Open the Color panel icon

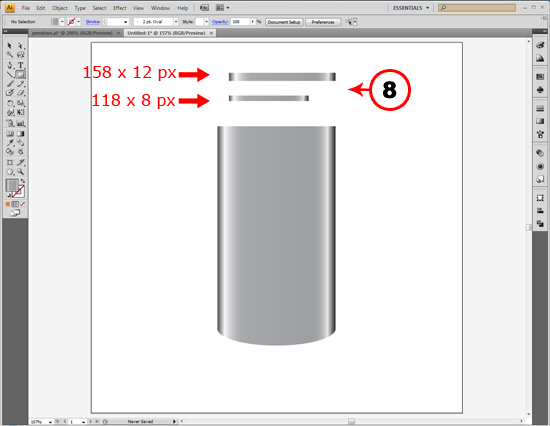click(x=540, y=45)
